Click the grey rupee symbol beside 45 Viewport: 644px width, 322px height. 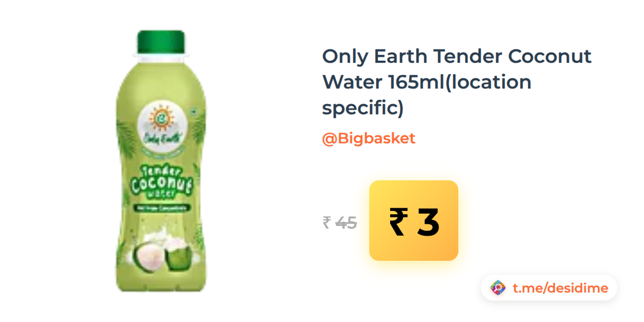point(327,222)
